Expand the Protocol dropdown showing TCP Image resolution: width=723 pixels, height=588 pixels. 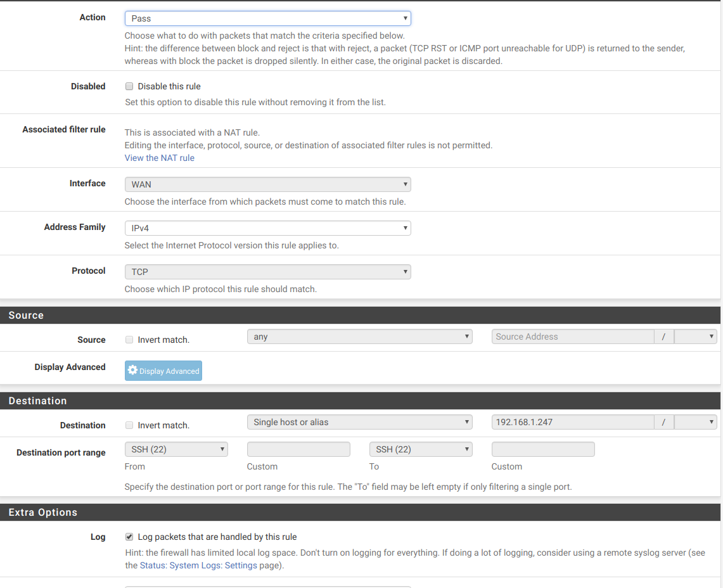tap(267, 272)
